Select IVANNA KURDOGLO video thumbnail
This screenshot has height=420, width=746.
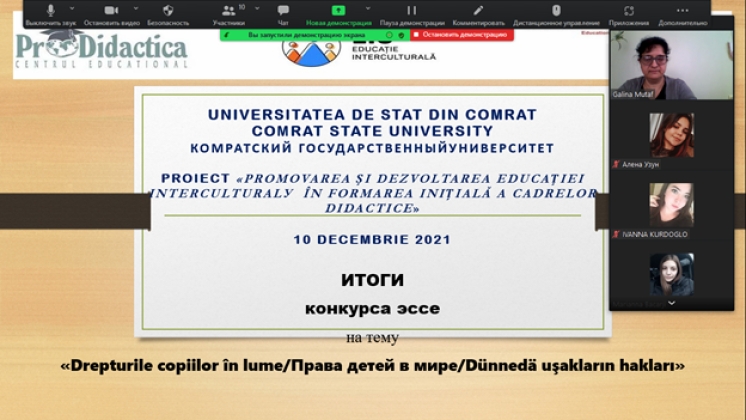[x=671, y=205]
